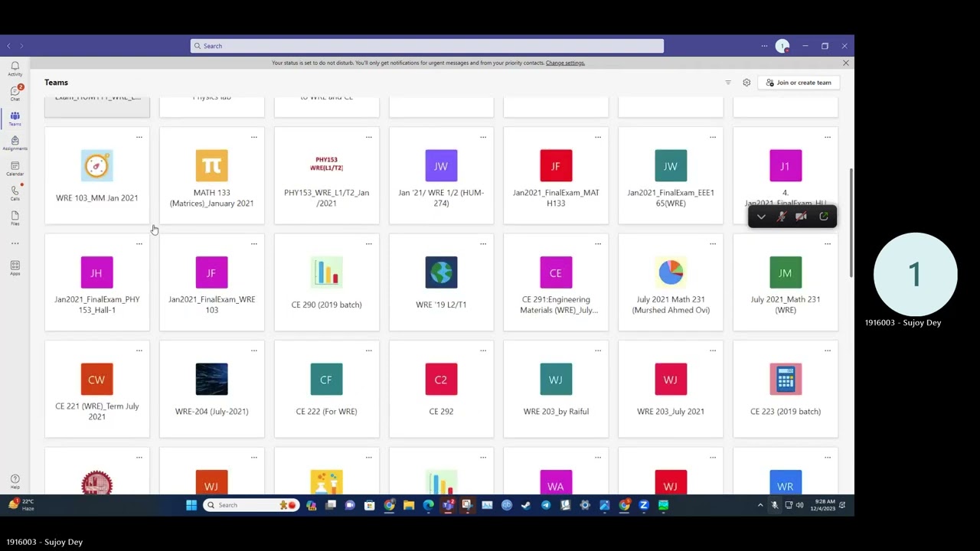This screenshot has height=551, width=980.
Task: Open the CE 292 team tile
Action: tap(441, 390)
